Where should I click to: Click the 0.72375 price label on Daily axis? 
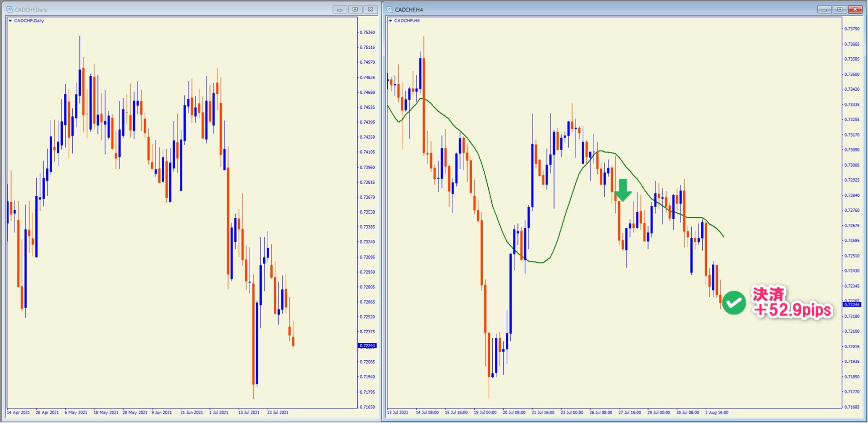(x=368, y=332)
